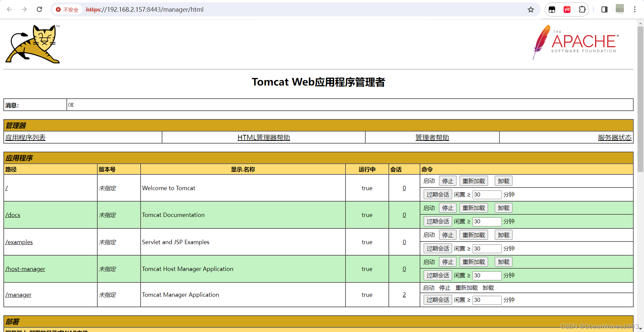644x332 pixels.
Task: Undeploy the /docs application
Action: pyautogui.click(x=503, y=208)
